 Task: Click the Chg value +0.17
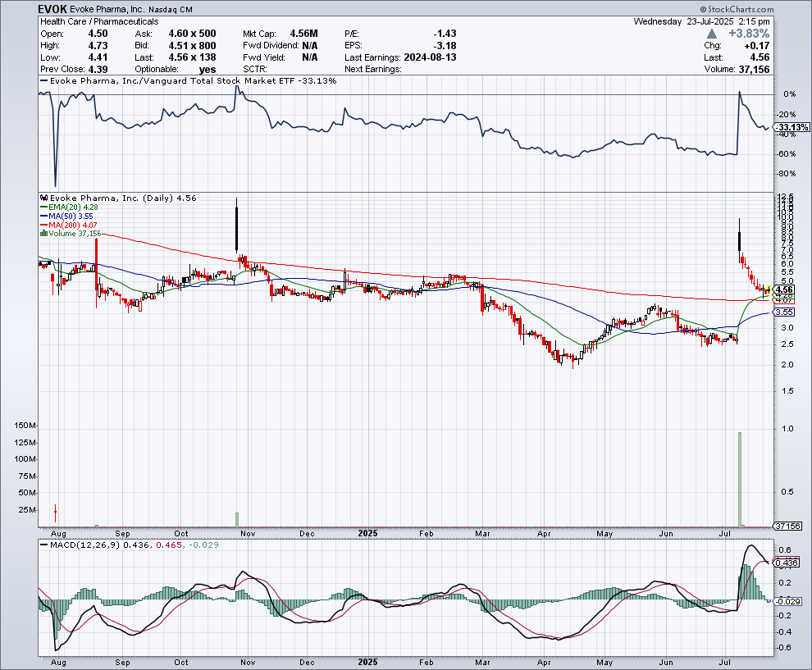[756, 46]
